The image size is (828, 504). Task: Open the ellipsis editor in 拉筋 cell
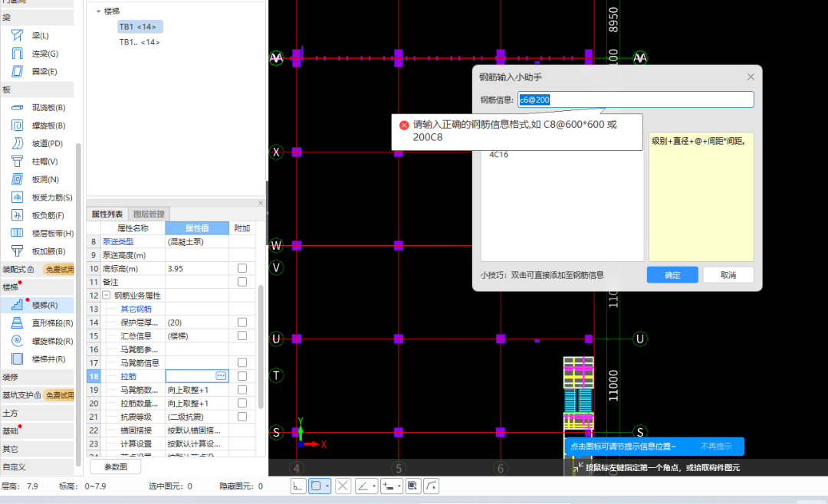click(x=221, y=376)
